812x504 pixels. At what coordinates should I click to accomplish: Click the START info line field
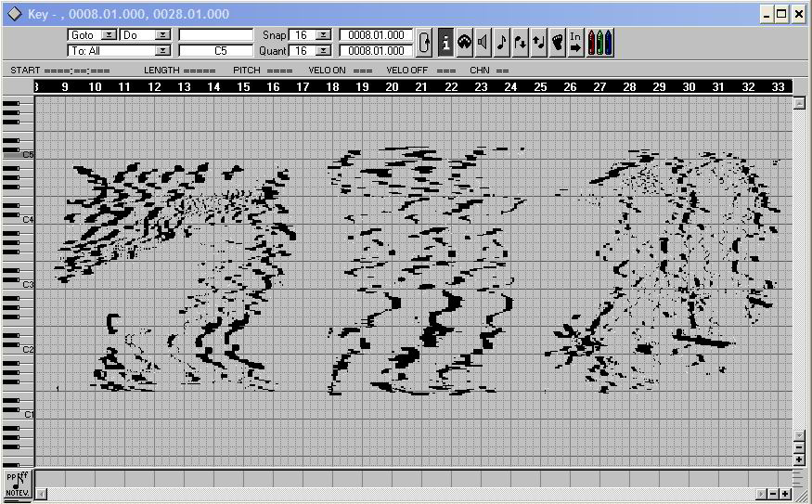pos(60,70)
